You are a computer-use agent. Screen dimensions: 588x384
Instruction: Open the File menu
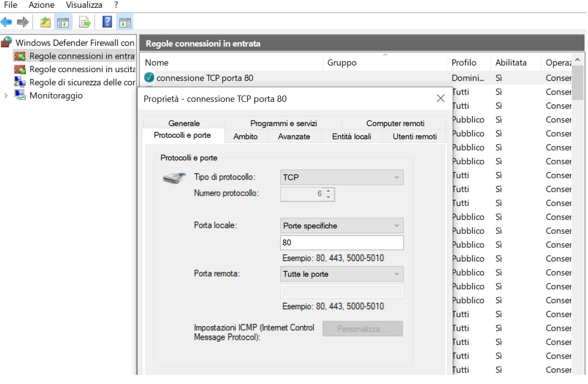(x=10, y=5)
